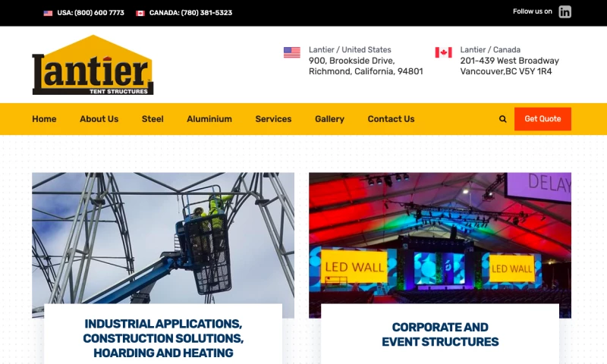
Task: Click the small USA flag in top bar
Action: 48,13
